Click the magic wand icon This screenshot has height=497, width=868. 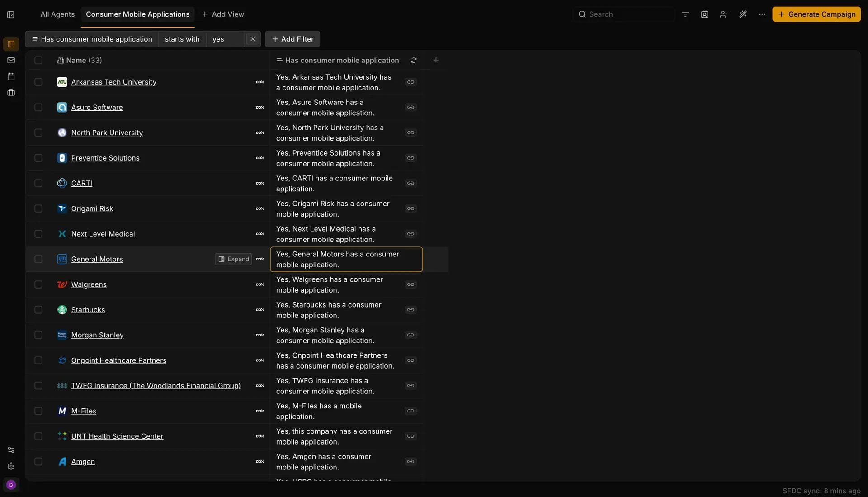coord(743,14)
